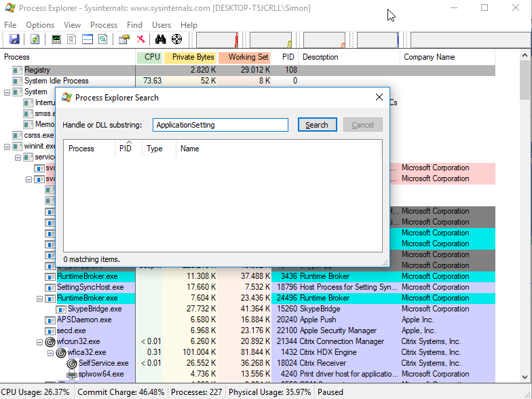Click the commit history mini graph in toolbar

[x=271, y=39]
